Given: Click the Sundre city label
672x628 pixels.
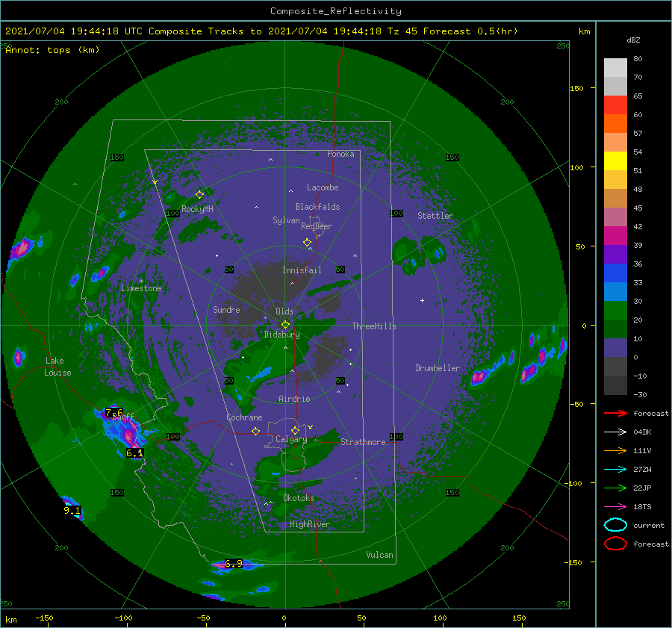Looking at the screenshot, I should click(226, 309).
